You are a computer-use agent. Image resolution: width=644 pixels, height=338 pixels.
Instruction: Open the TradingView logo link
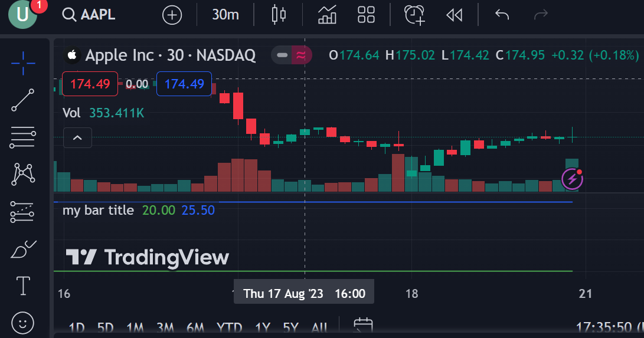click(147, 258)
